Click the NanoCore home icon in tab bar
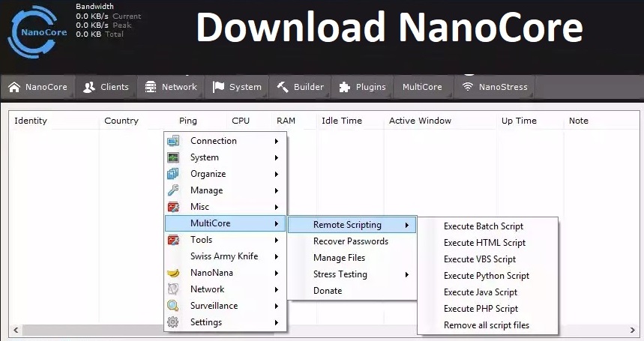 pos(14,87)
